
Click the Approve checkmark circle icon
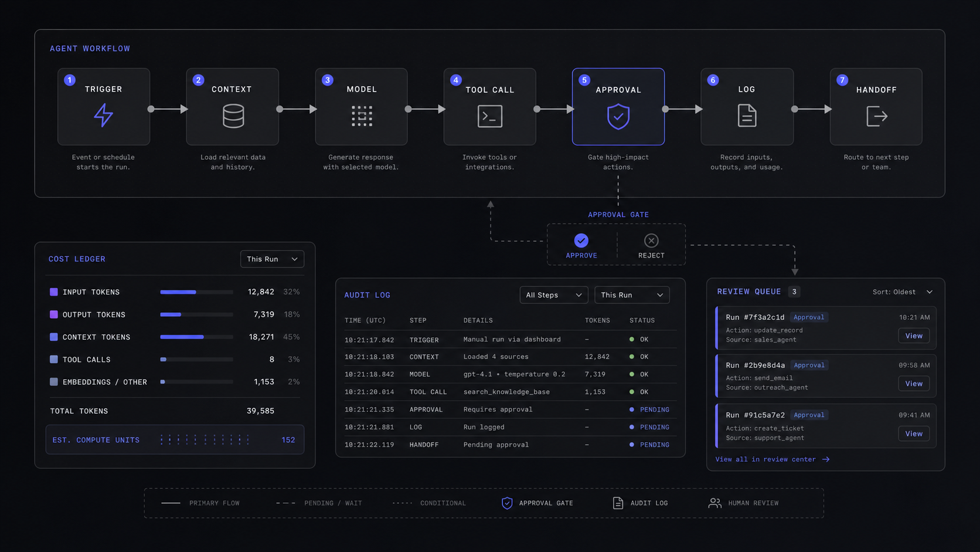[581, 241]
